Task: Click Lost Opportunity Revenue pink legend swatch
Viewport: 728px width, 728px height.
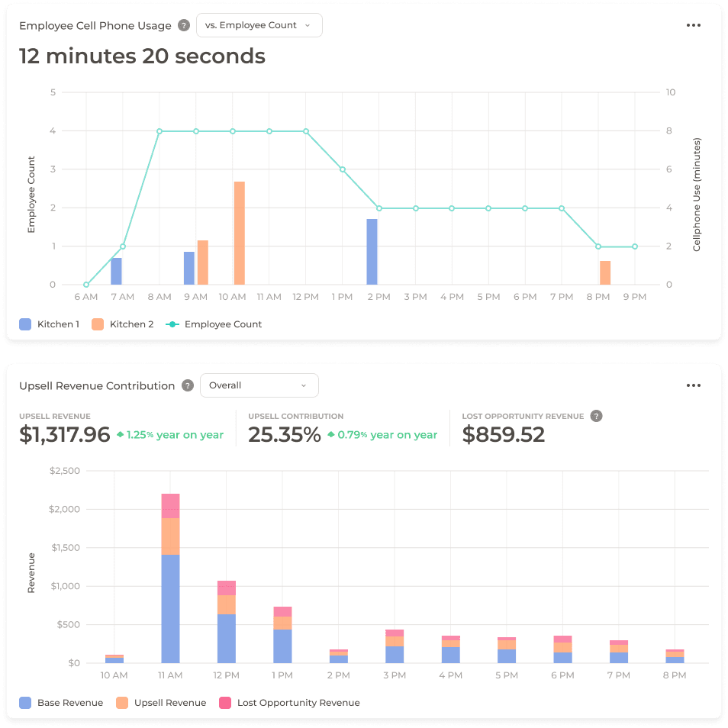Action: click(225, 703)
